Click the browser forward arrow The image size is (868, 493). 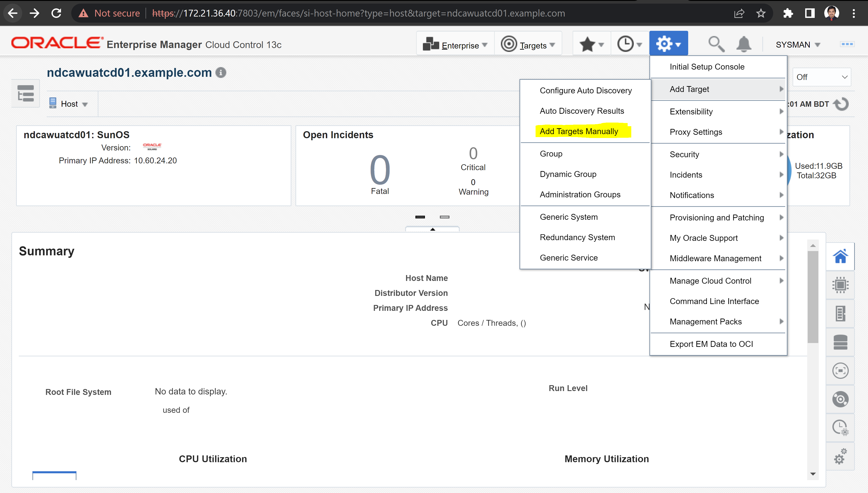point(34,13)
